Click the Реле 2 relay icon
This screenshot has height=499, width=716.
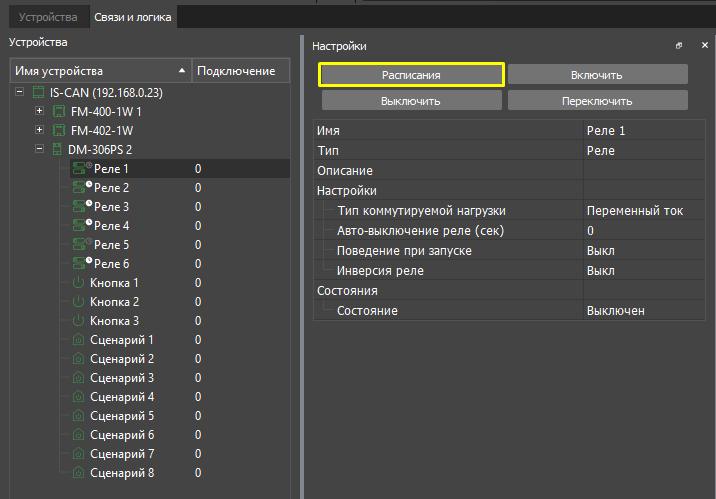pyautogui.click(x=80, y=188)
